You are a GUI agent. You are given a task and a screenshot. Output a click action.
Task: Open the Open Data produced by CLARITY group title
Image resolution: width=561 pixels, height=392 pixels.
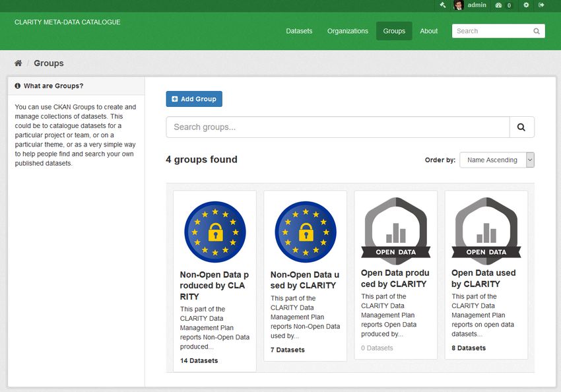(x=395, y=278)
